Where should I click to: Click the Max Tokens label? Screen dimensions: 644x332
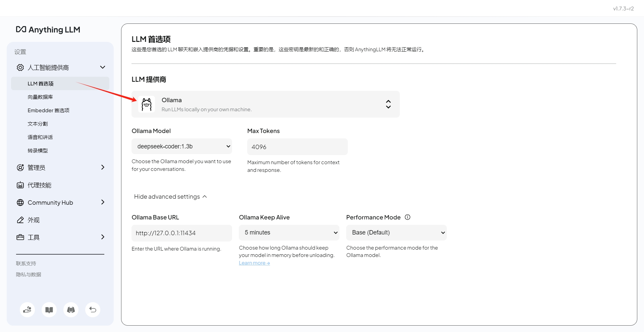(263, 131)
